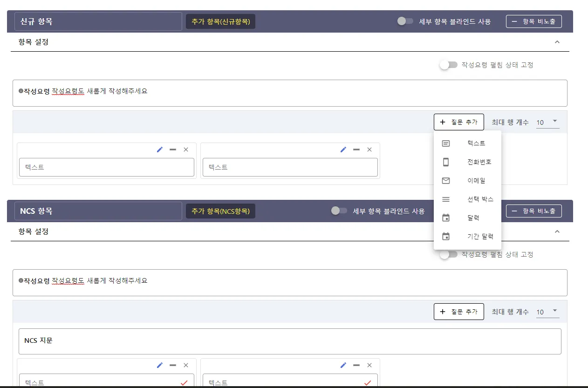
Task: Click the edit pencil on the first NCS 항목 question card
Action: pos(160,365)
